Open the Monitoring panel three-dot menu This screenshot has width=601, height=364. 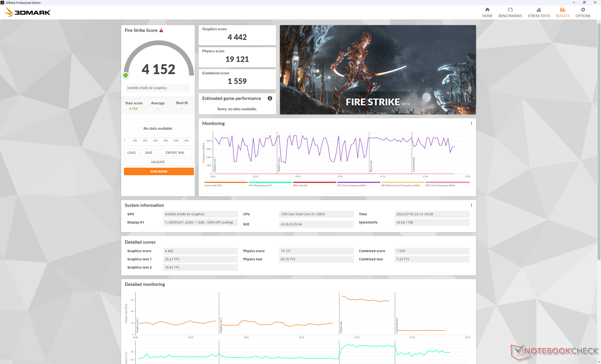coord(471,124)
